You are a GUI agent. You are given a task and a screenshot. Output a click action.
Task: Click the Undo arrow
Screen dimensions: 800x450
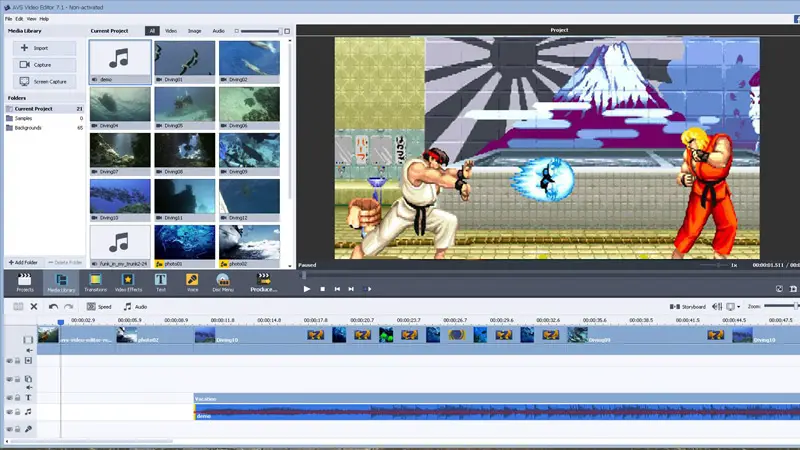point(53,307)
